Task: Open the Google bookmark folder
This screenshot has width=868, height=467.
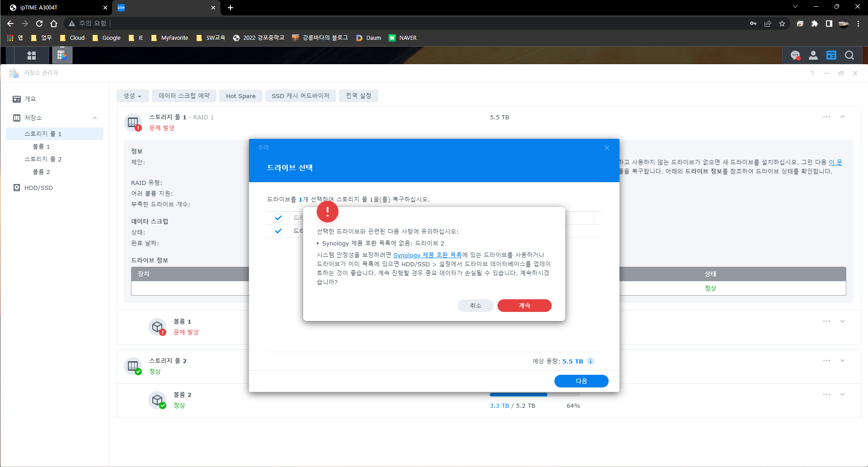Action: (x=106, y=38)
